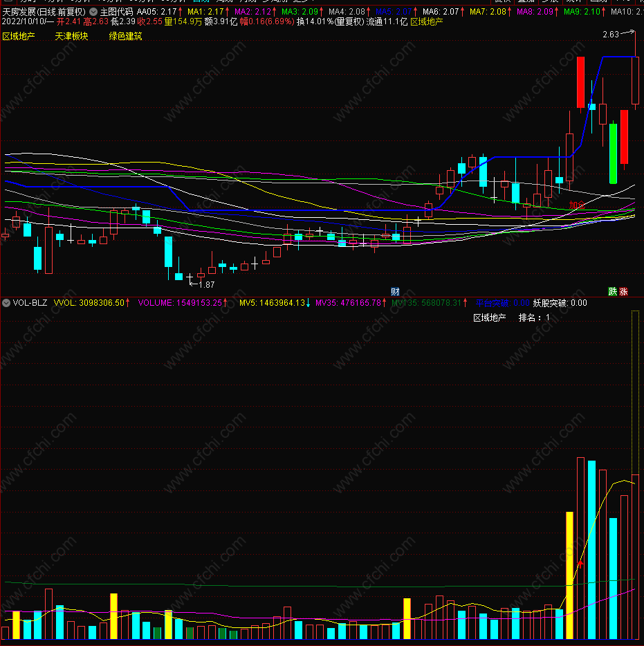Click the MA5: 2.07 indicator value

394,12
